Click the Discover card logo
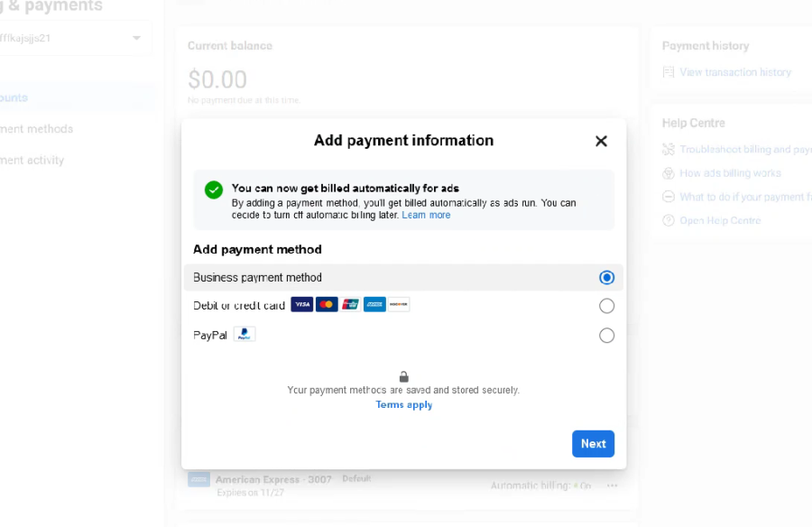 (399, 305)
